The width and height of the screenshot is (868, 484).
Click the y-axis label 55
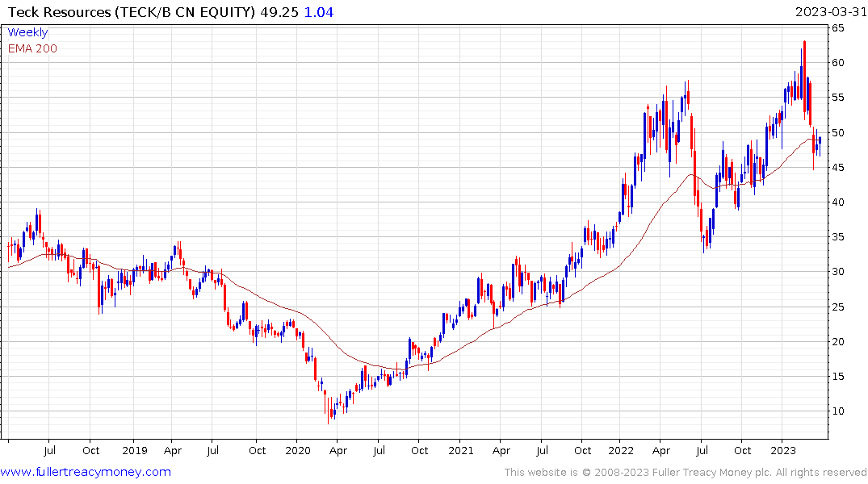click(x=837, y=98)
